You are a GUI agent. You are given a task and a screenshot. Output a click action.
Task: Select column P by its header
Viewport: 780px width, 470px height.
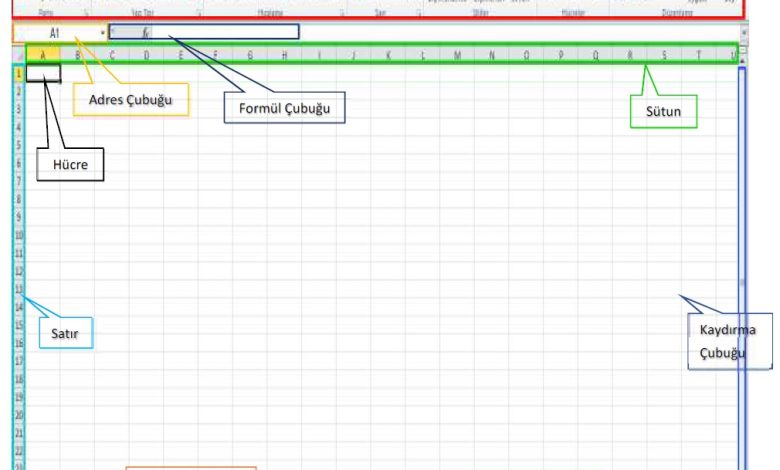point(560,55)
